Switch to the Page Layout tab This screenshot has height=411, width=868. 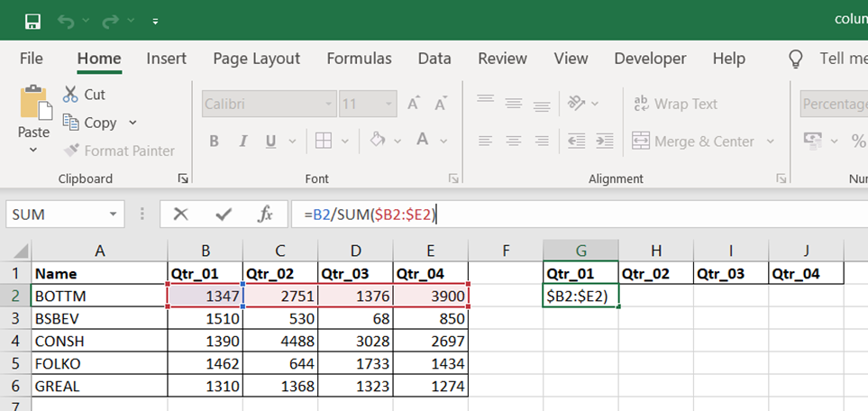[256, 59]
